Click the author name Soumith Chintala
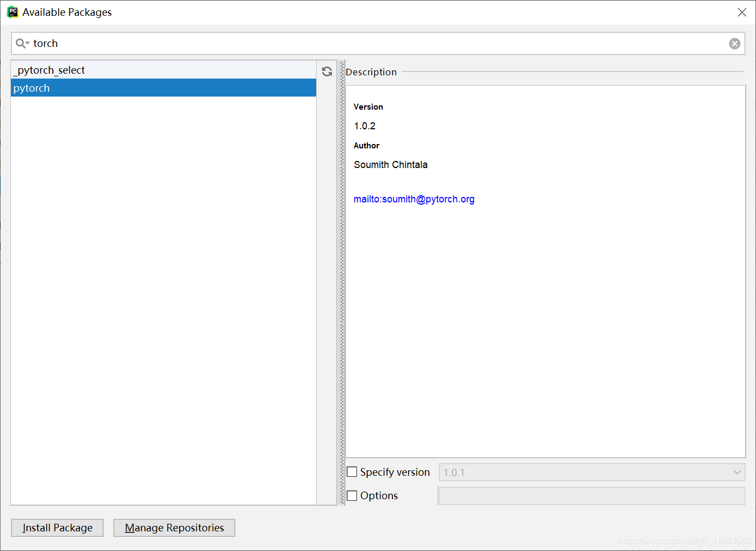The height and width of the screenshot is (551, 756). coord(391,165)
